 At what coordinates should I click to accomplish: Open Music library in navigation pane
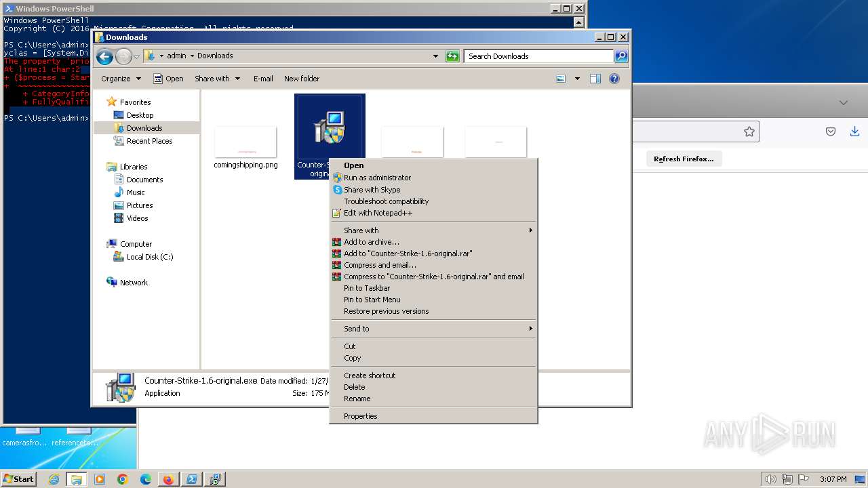[136, 192]
